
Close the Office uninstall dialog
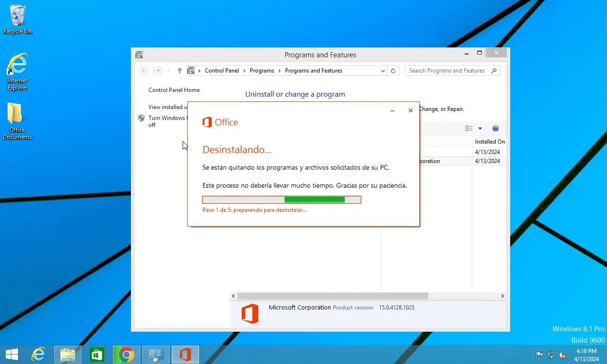pyautogui.click(x=411, y=110)
